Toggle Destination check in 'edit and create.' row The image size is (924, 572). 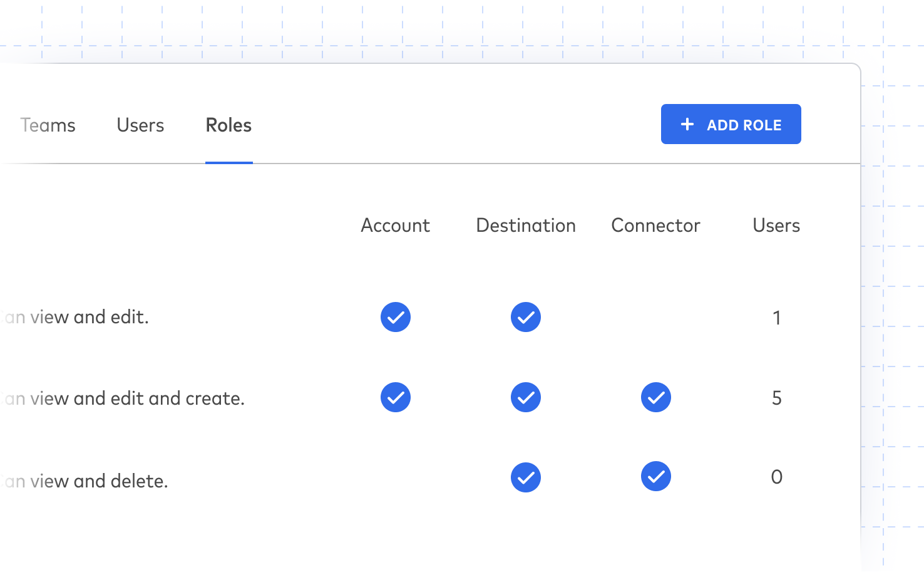click(526, 397)
